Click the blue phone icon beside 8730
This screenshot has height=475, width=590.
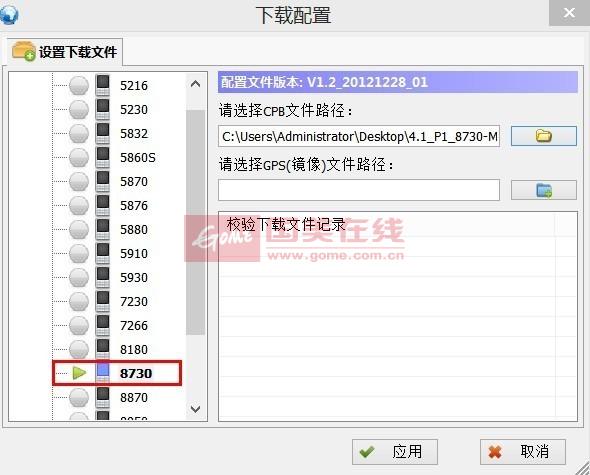click(x=102, y=373)
